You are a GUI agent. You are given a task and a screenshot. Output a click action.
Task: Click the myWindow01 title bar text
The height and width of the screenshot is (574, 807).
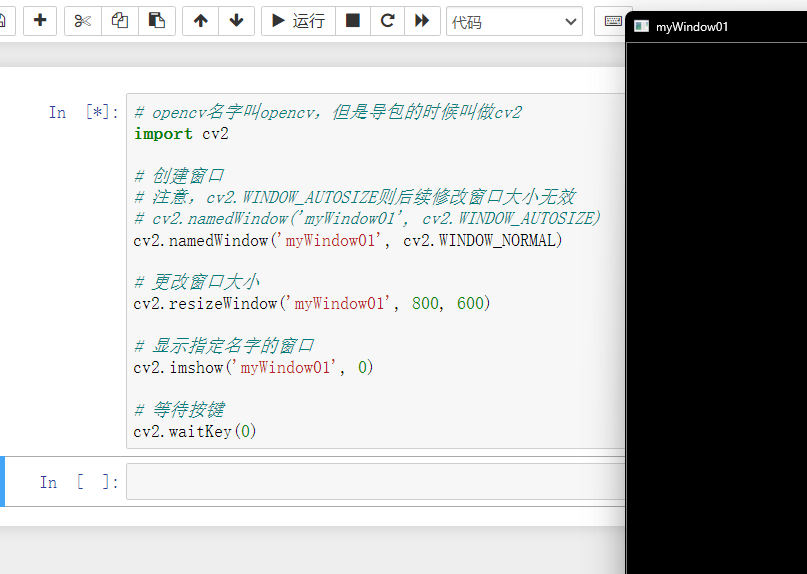click(x=692, y=27)
